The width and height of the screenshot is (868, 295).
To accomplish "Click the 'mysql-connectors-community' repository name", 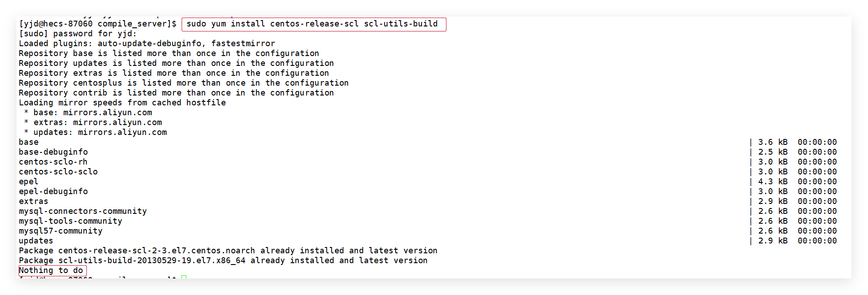I will [x=83, y=211].
